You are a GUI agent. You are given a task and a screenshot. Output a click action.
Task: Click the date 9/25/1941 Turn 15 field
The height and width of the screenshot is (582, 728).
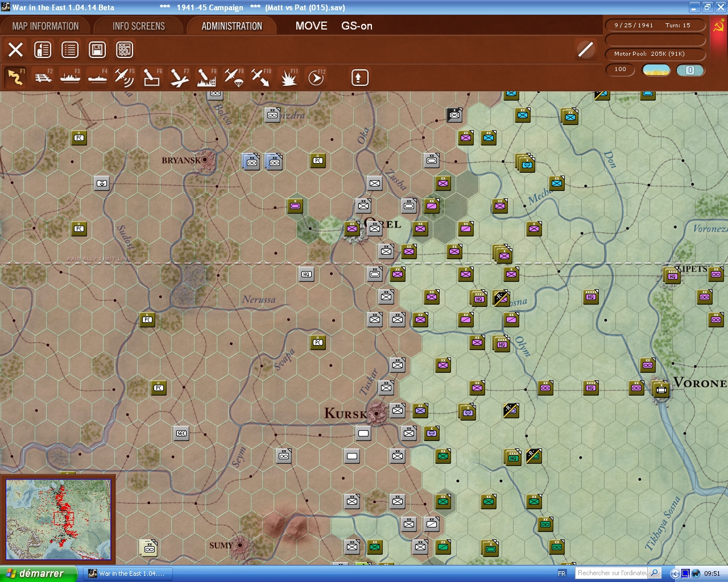pyautogui.click(x=655, y=26)
